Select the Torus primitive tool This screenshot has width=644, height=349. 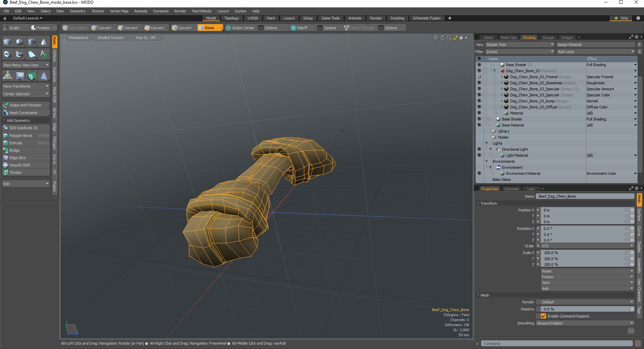[7, 54]
